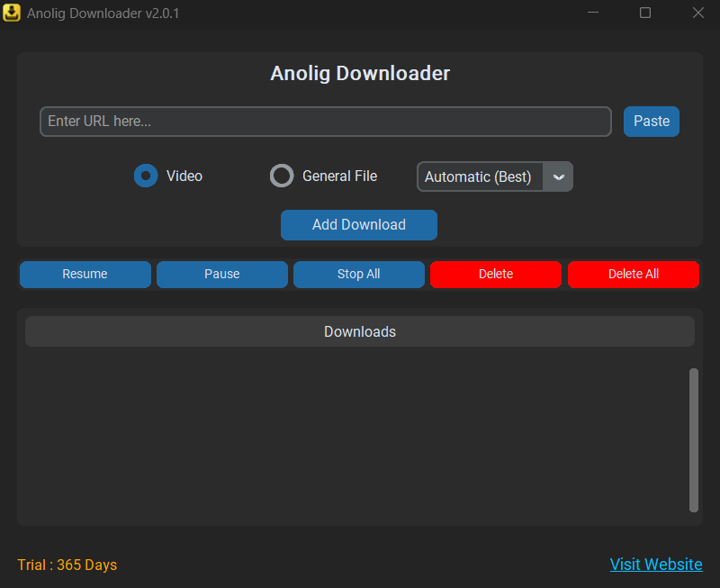Screen dimensions: 720x588
Task: Delete the selected download
Action: [x=495, y=274]
